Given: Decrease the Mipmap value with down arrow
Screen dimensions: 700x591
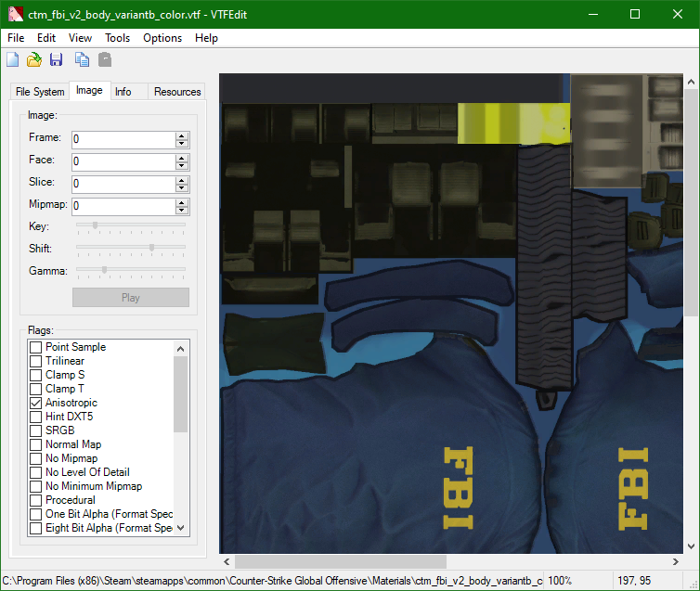Looking at the screenshot, I should (181, 210).
